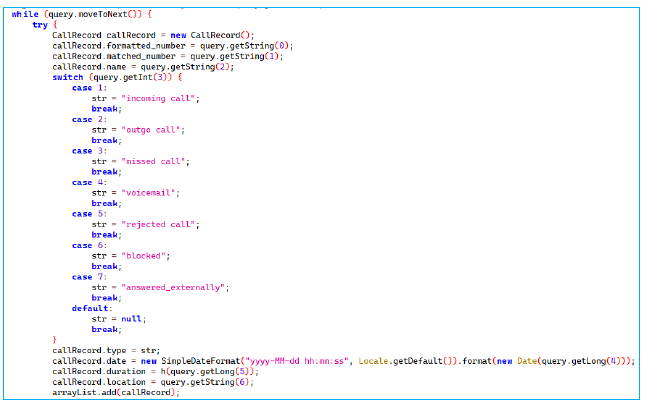The height and width of the screenshot is (403, 645).
Task: Click the "outgo call" string
Action: [151, 130]
